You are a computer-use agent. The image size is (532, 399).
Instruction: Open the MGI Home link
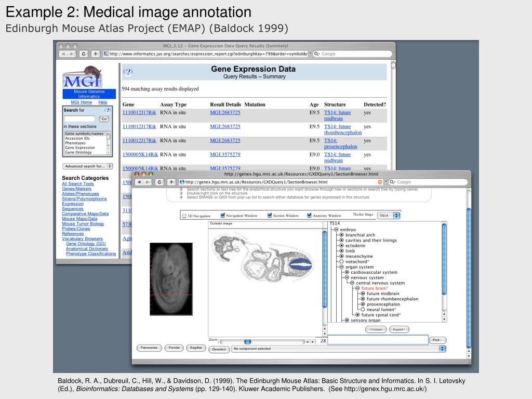click(x=82, y=102)
